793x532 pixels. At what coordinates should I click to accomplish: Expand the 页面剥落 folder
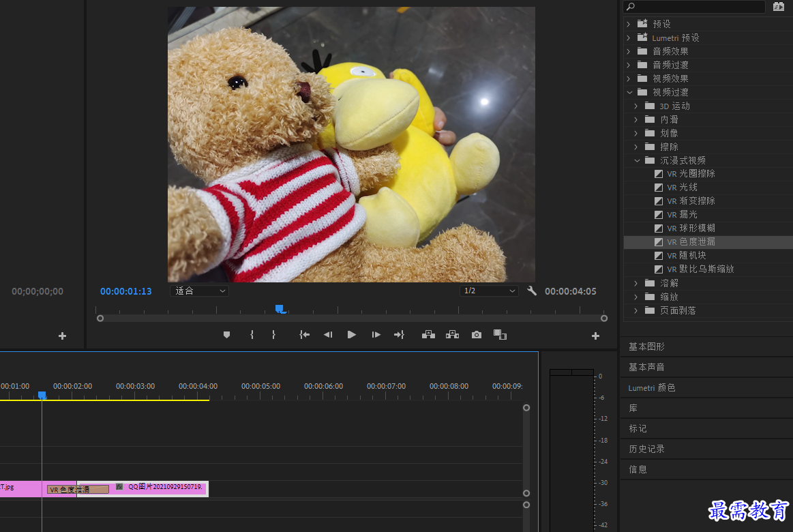pos(636,310)
